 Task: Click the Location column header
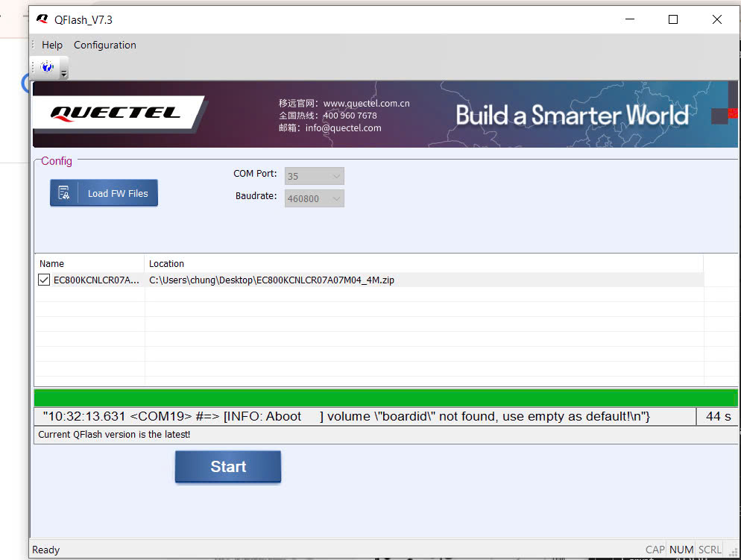pos(166,263)
